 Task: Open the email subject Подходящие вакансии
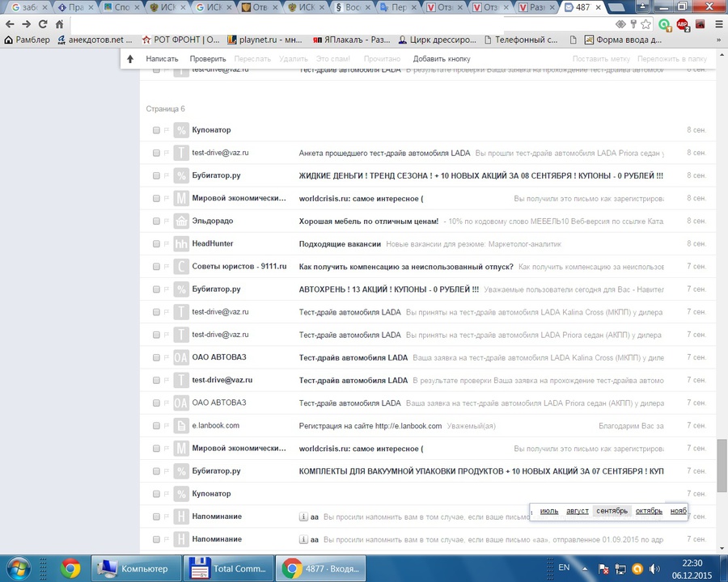click(340, 244)
